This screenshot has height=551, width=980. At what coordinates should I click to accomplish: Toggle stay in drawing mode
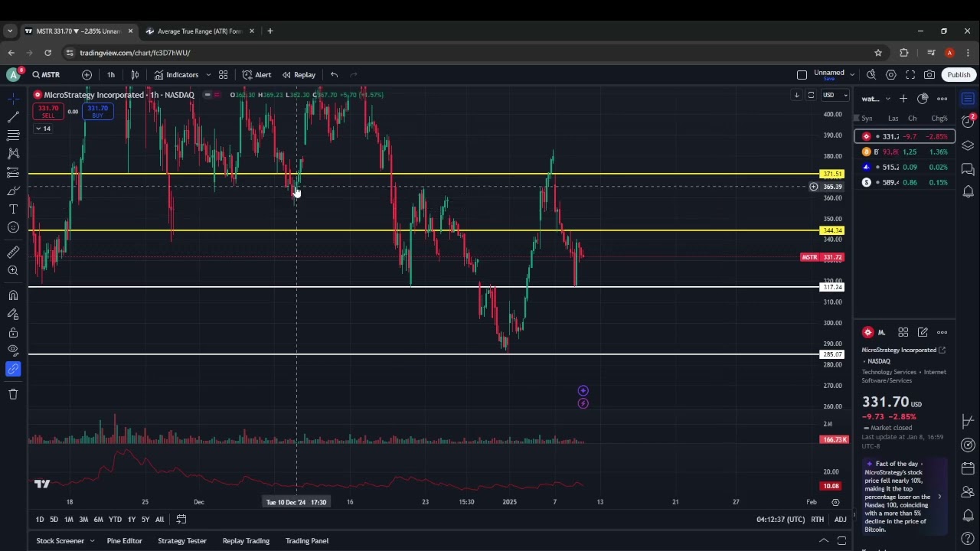point(13,314)
